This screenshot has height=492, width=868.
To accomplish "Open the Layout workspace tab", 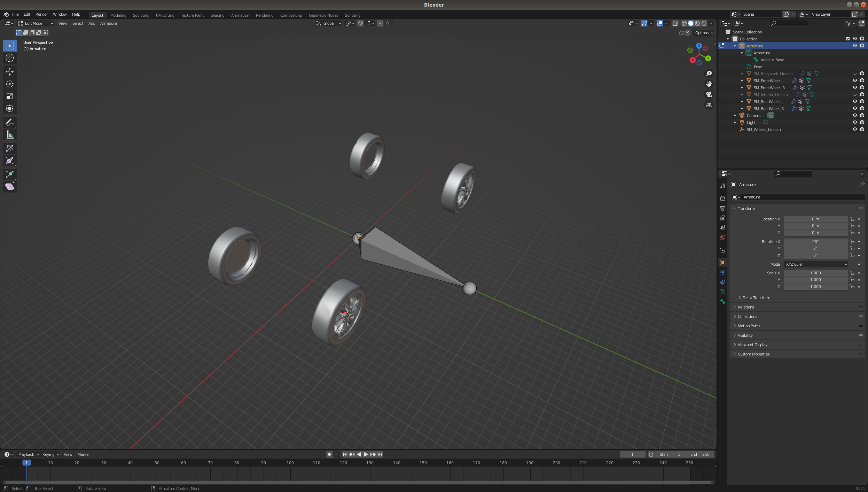I will pyautogui.click(x=96, y=15).
